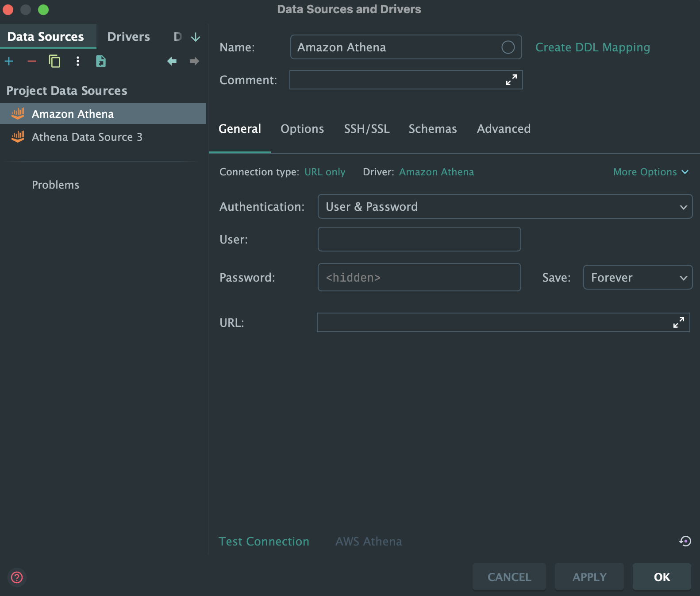Remove selected data source with minus icon

[x=32, y=61]
